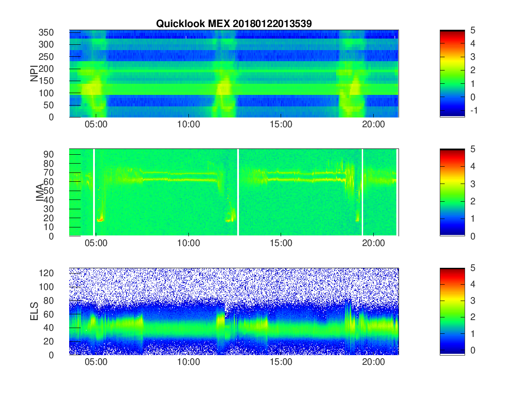Image resolution: width=532 pixels, height=399 pixels.
Task: Click the 05:00 tick under the ELS panel
Action: pyautogui.click(x=96, y=362)
